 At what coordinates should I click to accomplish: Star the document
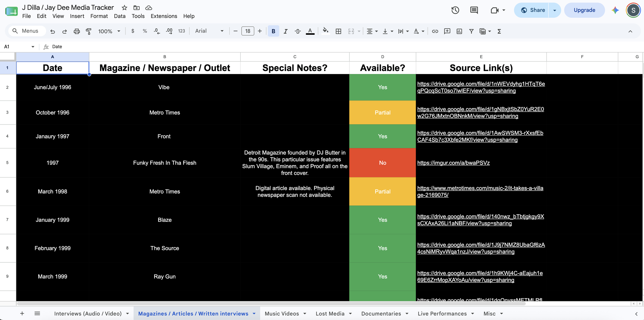coord(124,8)
